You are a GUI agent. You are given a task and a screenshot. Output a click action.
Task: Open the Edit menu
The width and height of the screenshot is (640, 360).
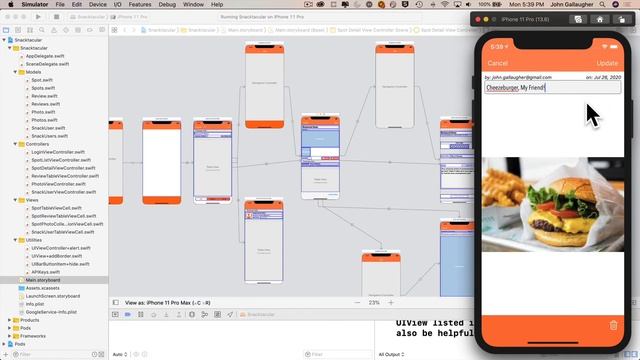tap(77, 4)
